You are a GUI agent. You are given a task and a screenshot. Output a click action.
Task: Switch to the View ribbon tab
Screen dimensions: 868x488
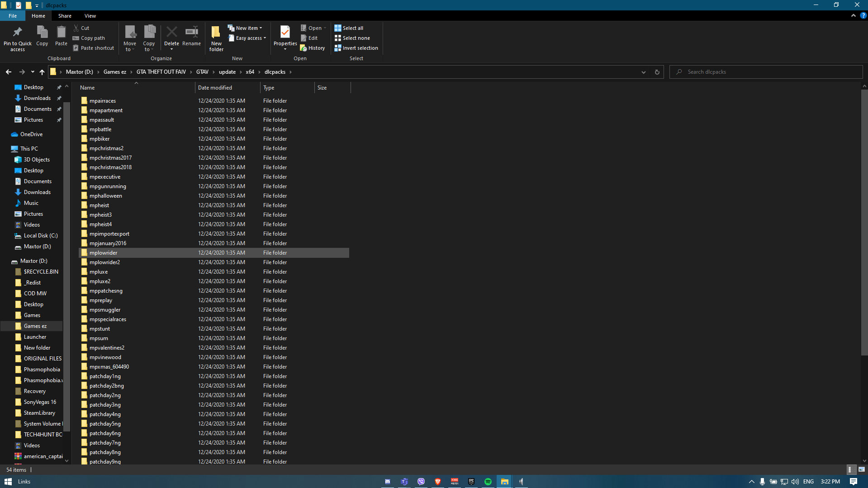90,16
